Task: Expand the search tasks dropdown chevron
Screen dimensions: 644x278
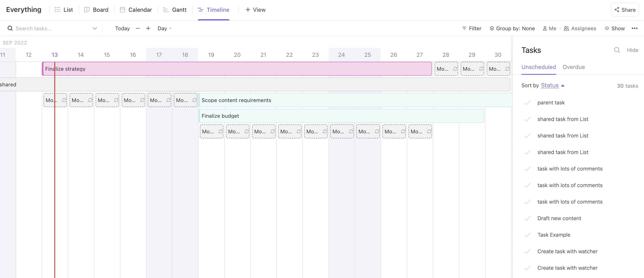Action: point(95,28)
